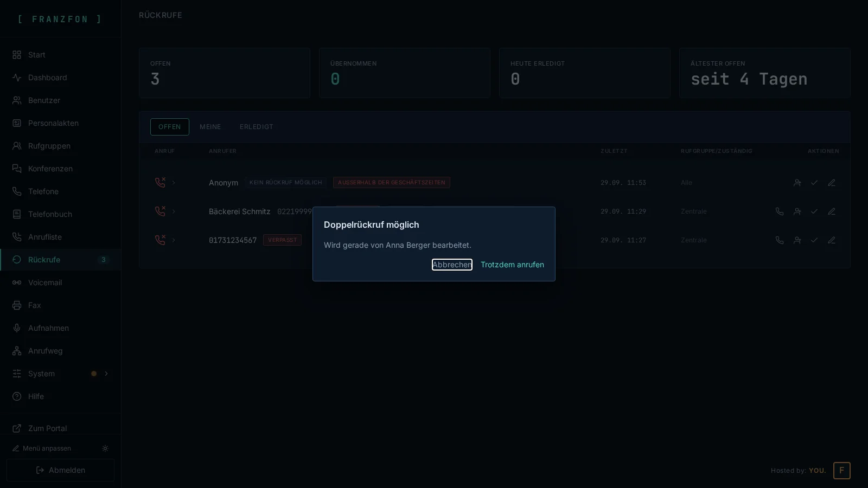Image resolution: width=868 pixels, height=488 pixels.
Task: Switch to the MEINE tab
Action: click(x=210, y=127)
